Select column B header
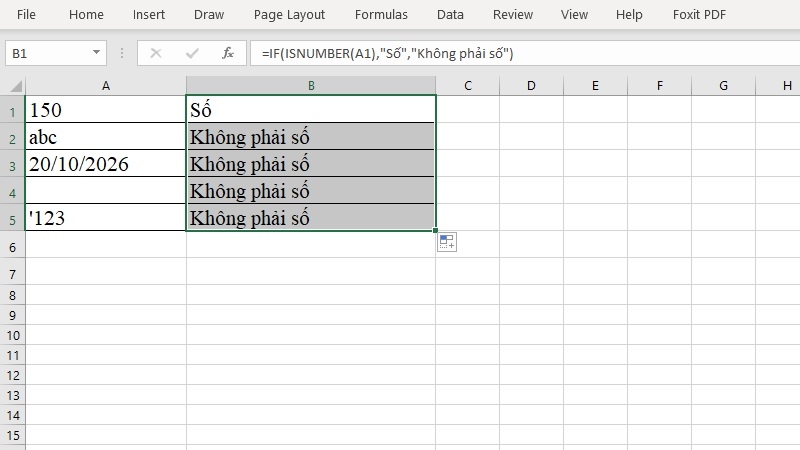Image resolution: width=800 pixels, height=450 pixels. click(311, 86)
